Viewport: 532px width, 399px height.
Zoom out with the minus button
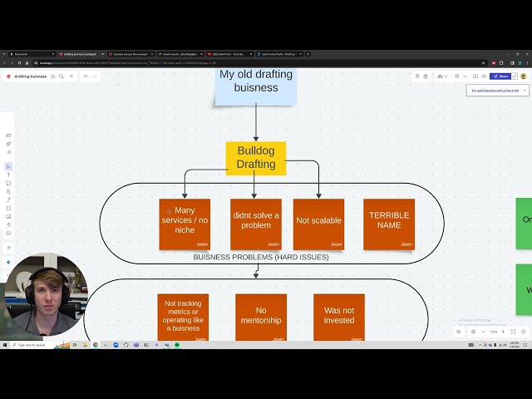point(484,332)
